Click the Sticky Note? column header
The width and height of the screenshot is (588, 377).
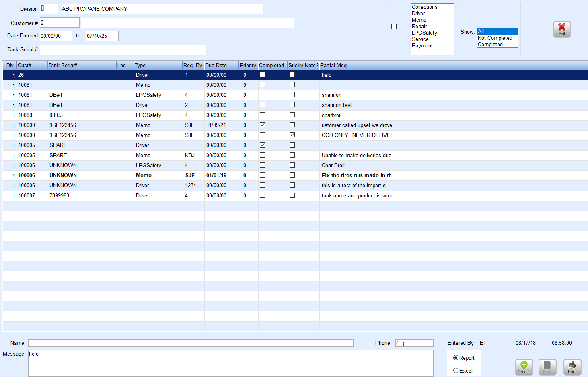tap(303, 65)
